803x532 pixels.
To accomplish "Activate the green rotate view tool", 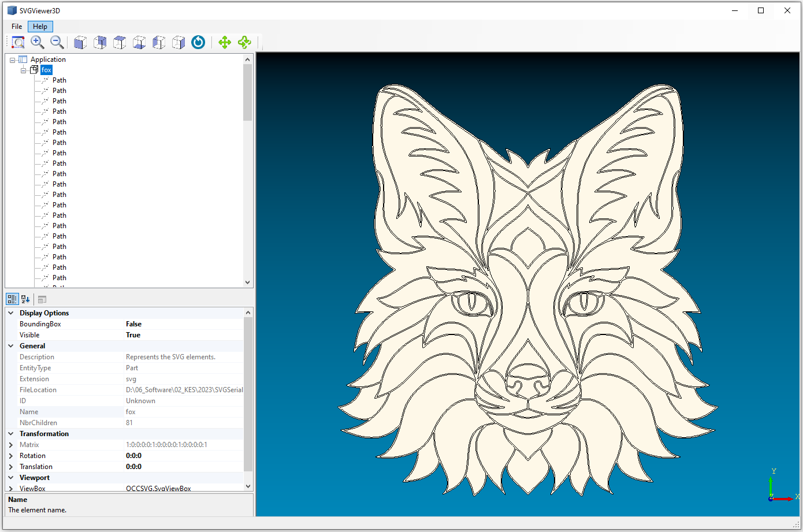I will point(244,42).
